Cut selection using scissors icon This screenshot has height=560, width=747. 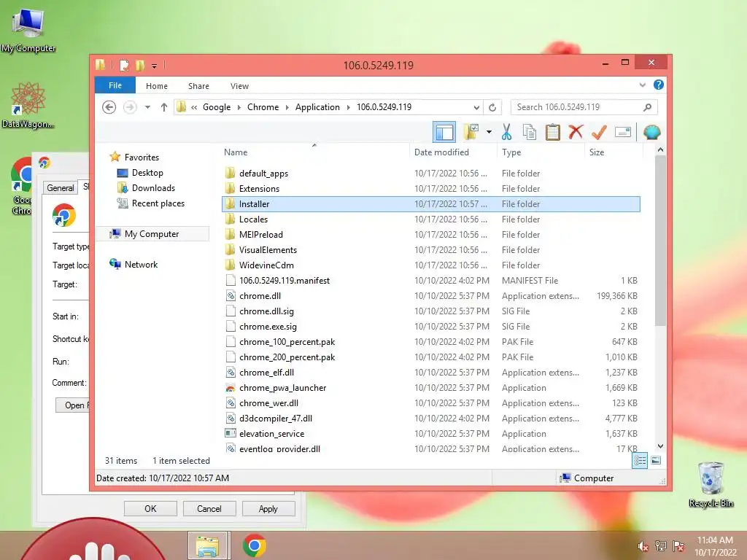[x=506, y=132]
